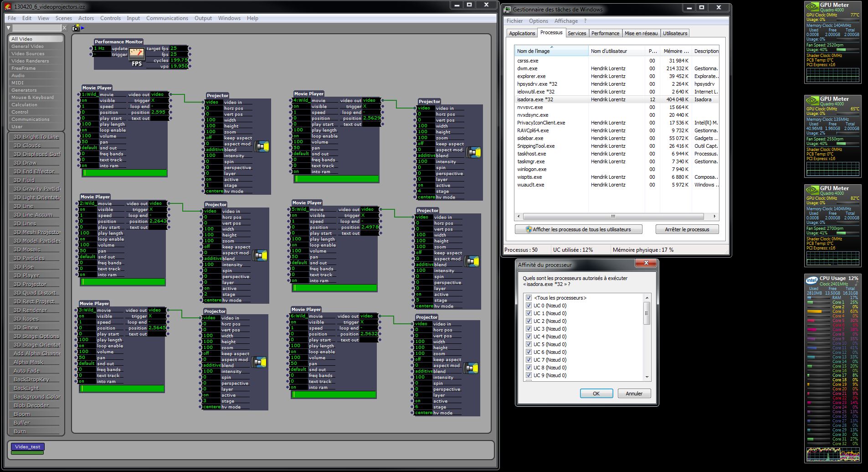
Task: Click progress bar of Movie Player 6:Wild
Action: [x=334, y=394]
